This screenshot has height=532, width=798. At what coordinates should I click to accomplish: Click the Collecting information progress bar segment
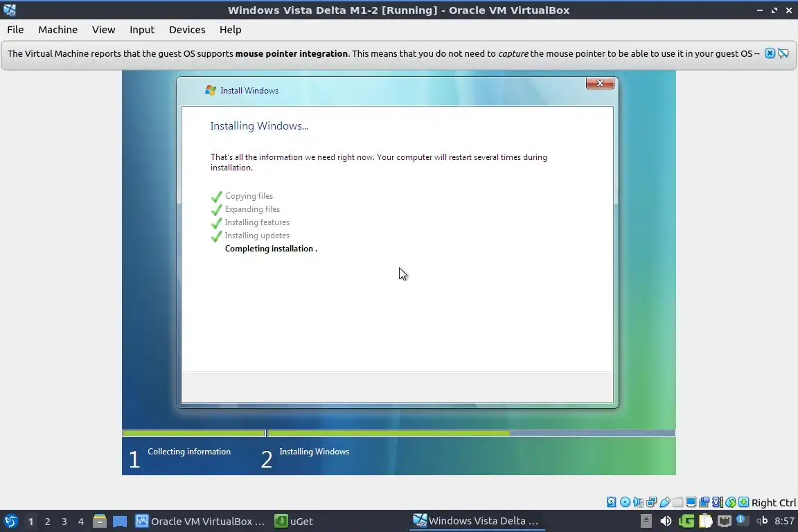[x=194, y=433]
